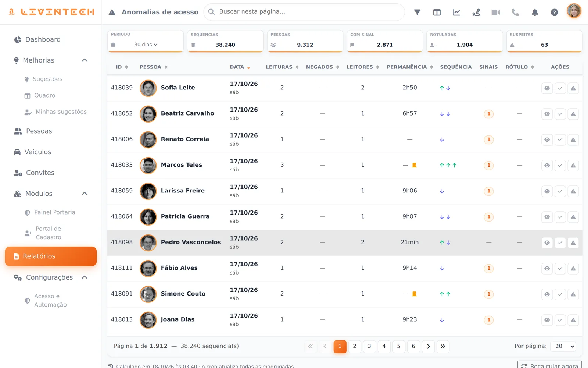Mark Fábio Alves sequence as OK
The height and width of the screenshot is (368, 588).
(x=560, y=268)
